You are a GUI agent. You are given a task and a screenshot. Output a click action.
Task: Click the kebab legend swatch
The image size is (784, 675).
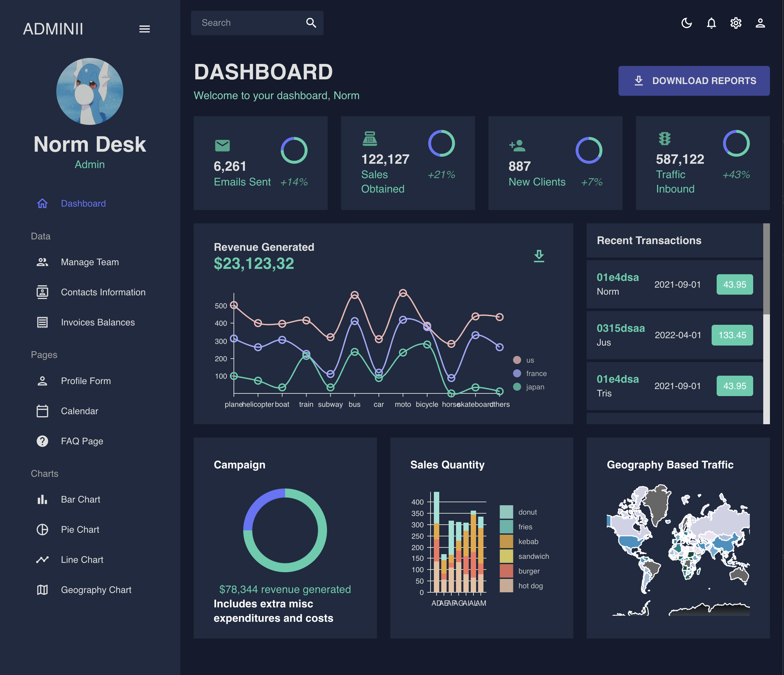click(506, 541)
